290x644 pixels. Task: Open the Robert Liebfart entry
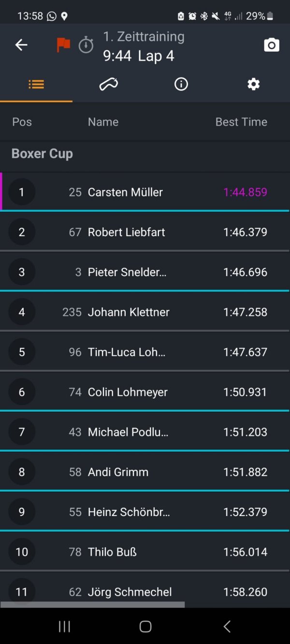click(x=145, y=232)
